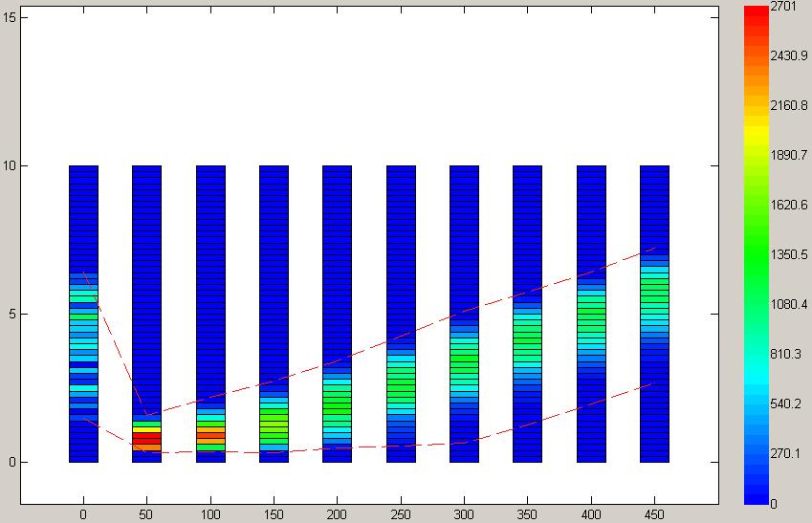This screenshot has height=523, width=812.
Task: Pick the green colorbar region beside 1350.5
Action: click(x=756, y=255)
